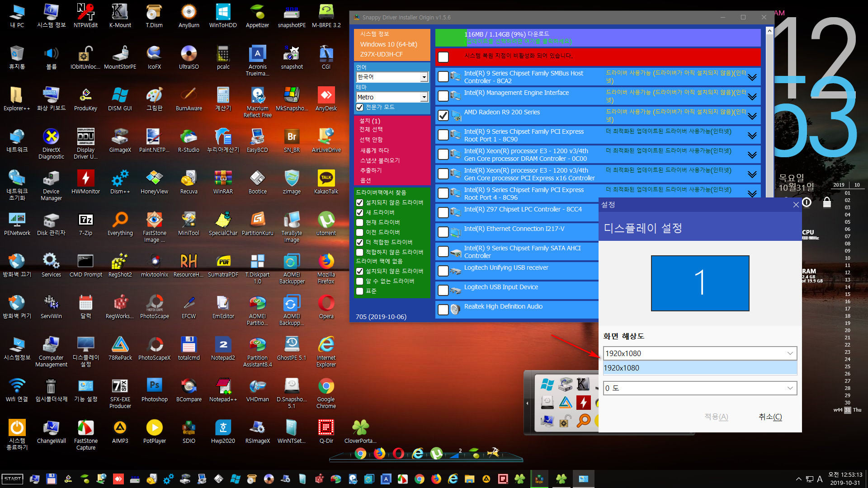This screenshot has width=868, height=488.
Task: Click the START button on taskbar
Action: [13, 479]
